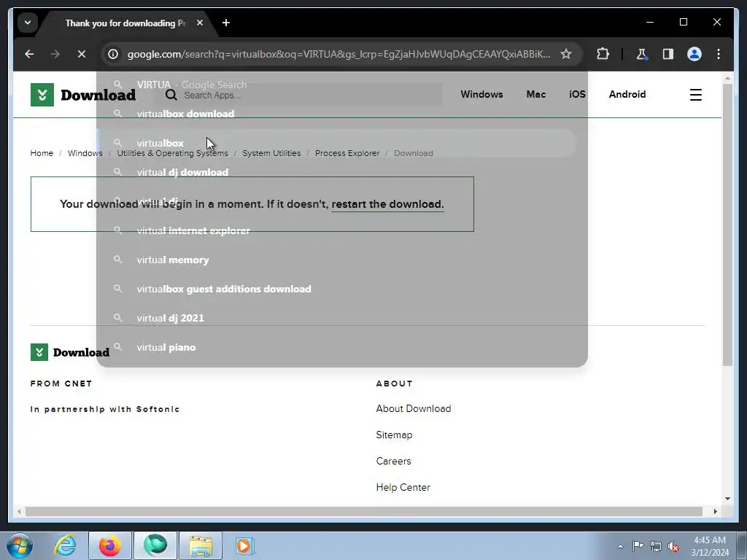Image resolution: width=747 pixels, height=560 pixels.
Task: Open Chrome Labs flask icon
Action: tap(642, 54)
